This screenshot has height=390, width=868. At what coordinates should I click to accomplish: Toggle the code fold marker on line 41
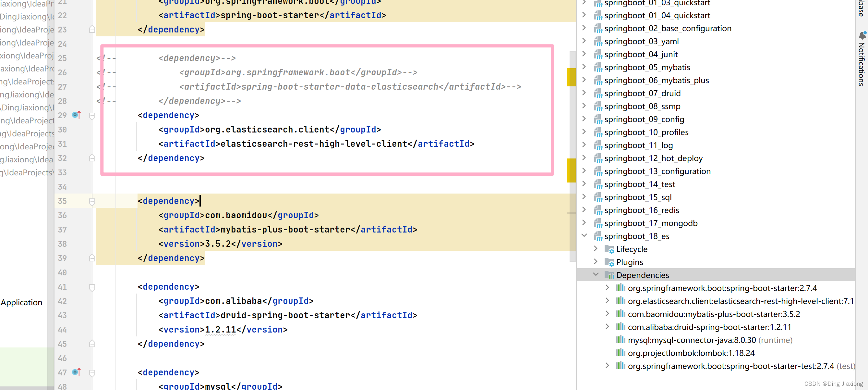(92, 287)
